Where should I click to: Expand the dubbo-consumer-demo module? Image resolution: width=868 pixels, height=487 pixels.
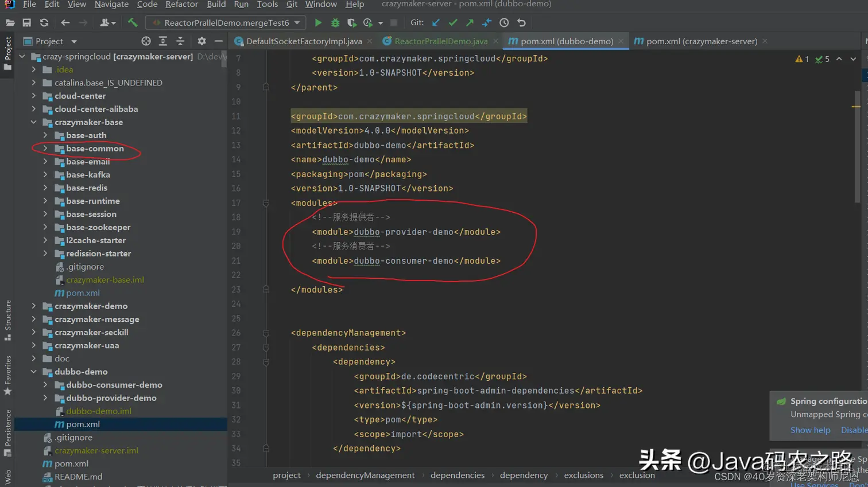45,385
